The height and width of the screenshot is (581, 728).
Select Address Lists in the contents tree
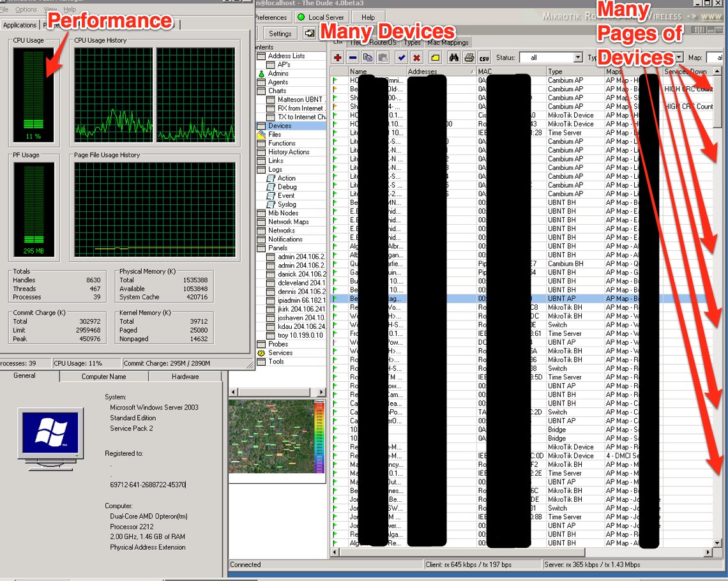click(287, 56)
